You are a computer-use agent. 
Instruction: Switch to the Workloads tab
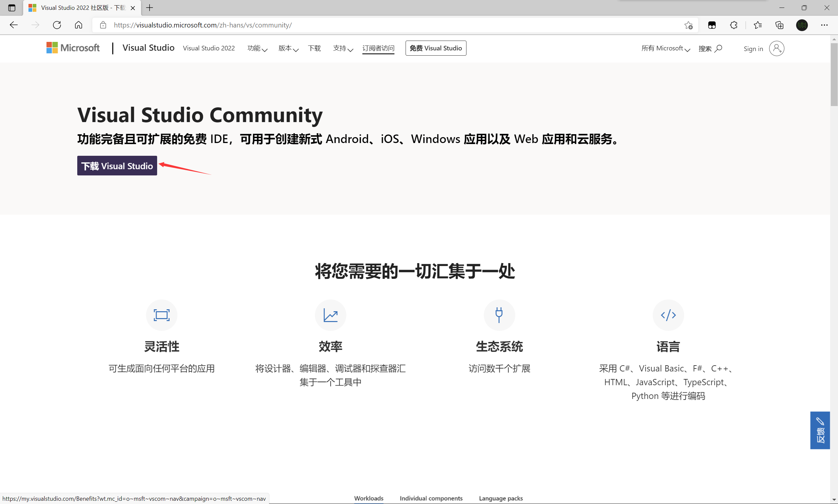click(x=369, y=498)
